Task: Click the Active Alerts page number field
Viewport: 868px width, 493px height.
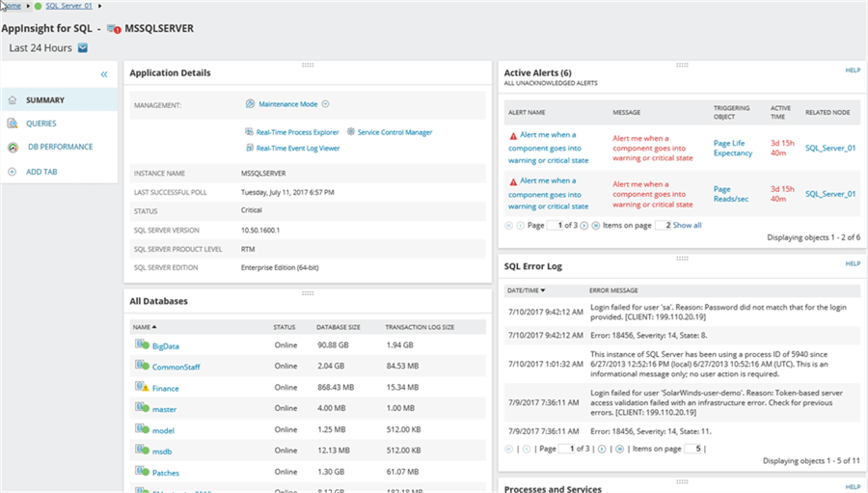Action: point(555,226)
